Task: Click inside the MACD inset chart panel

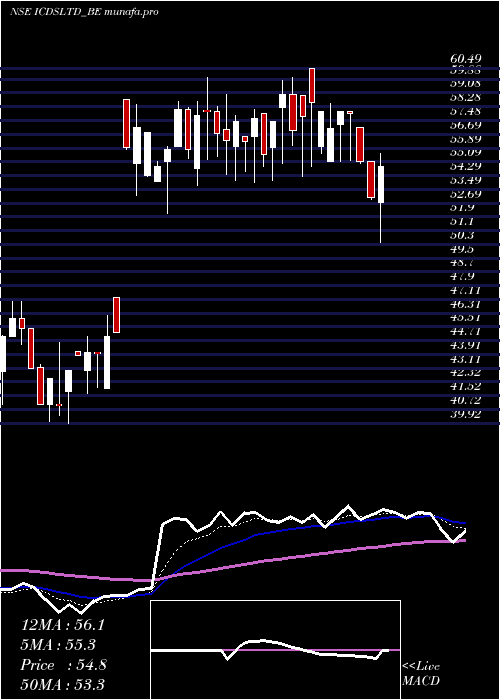Action: coord(275,650)
